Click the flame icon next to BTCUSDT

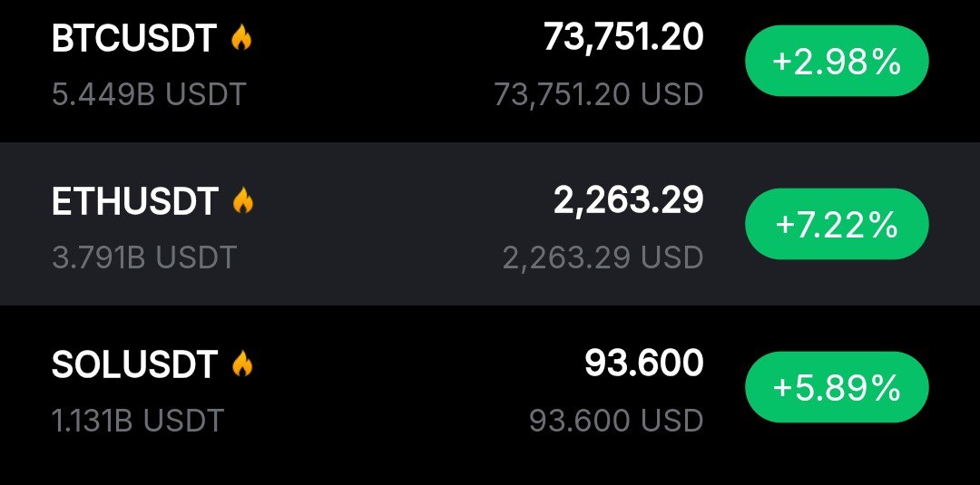[240, 38]
